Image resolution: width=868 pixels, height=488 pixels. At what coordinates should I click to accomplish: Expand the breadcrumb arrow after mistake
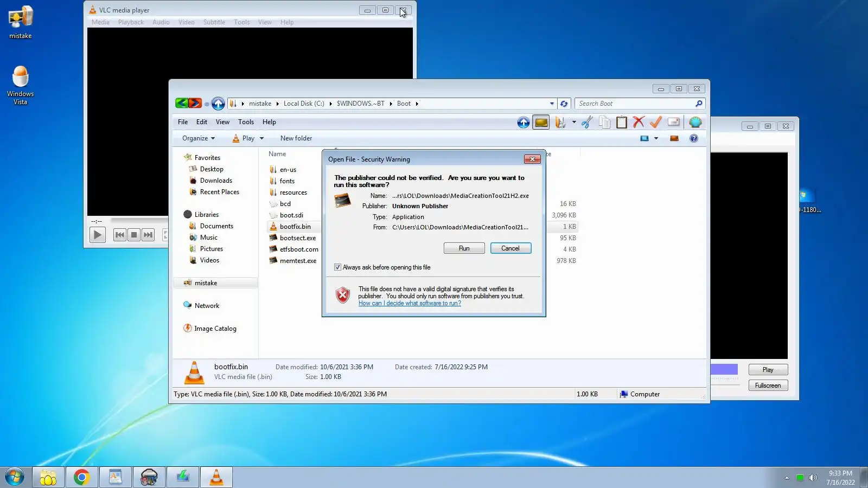click(x=277, y=104)
